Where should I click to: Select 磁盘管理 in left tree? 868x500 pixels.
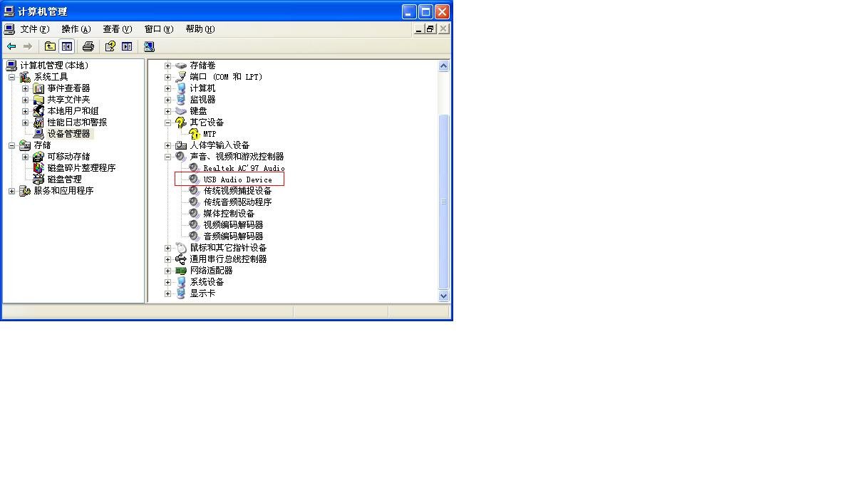(64, 179)
